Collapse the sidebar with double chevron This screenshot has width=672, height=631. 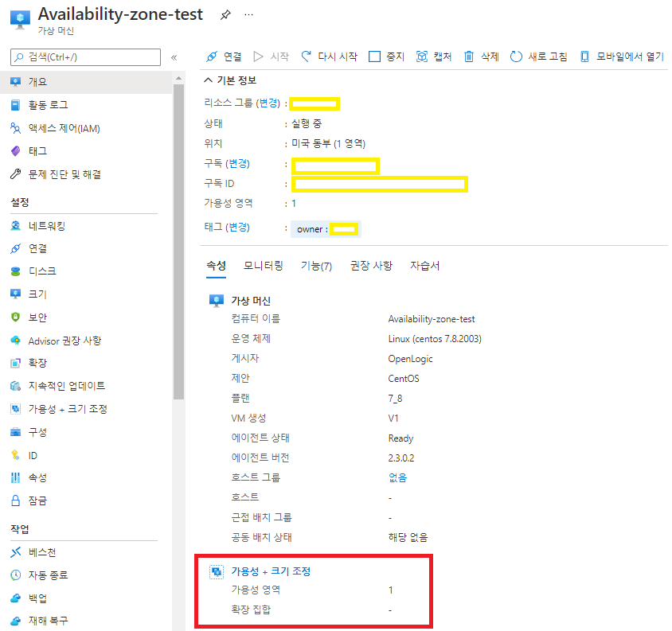[x=174, y=57]
